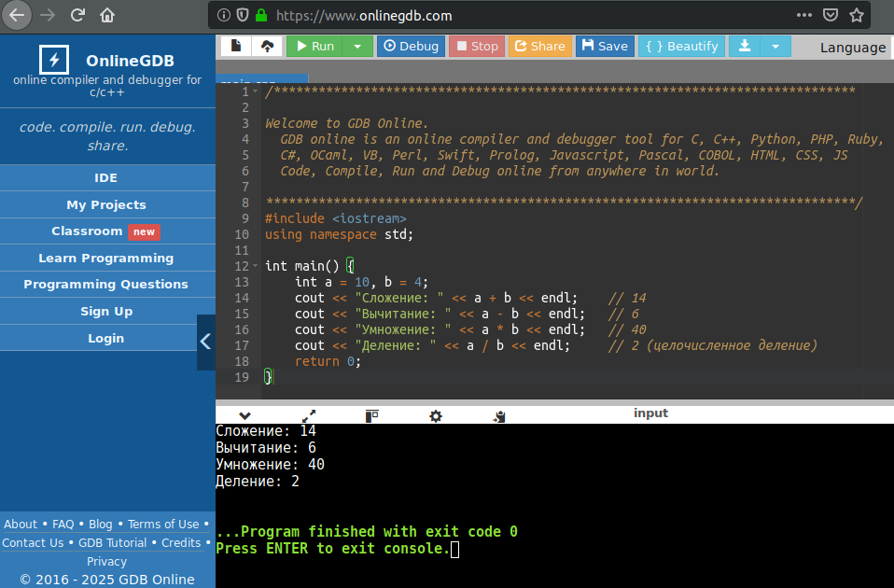The image size is (894, 588).
Task: Click Login in sidebar
Action: [106, 338]
